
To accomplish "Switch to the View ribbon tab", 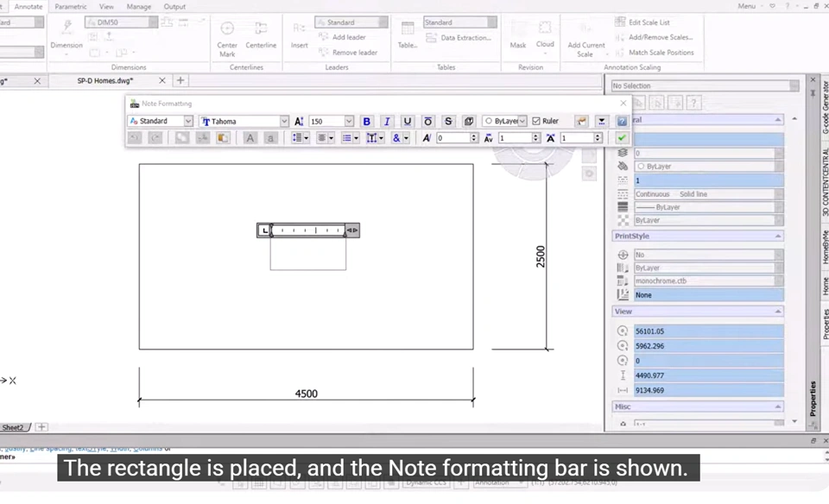I will [x=107, y=6].
